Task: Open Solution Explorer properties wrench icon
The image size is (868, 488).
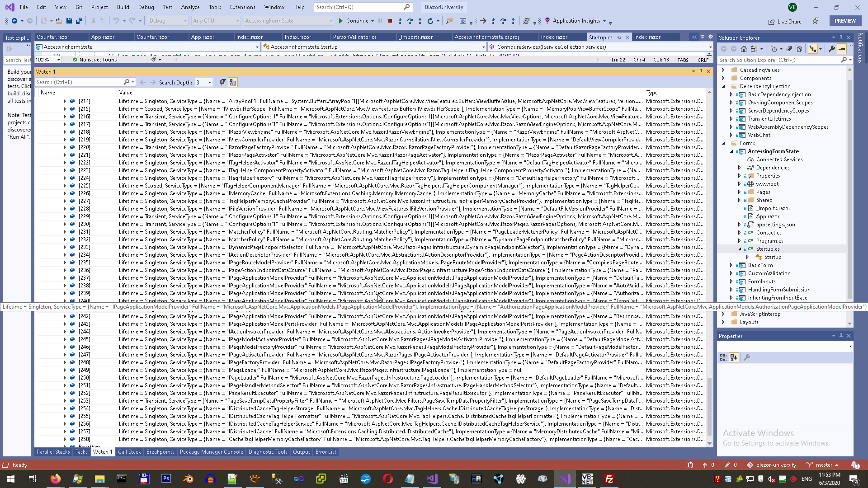Action: (x=832, y=49)
